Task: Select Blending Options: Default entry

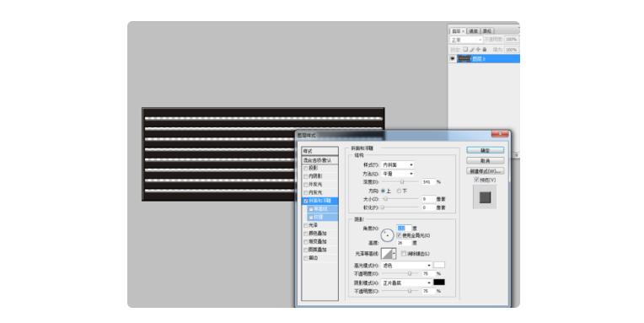Action: point(320,160)
